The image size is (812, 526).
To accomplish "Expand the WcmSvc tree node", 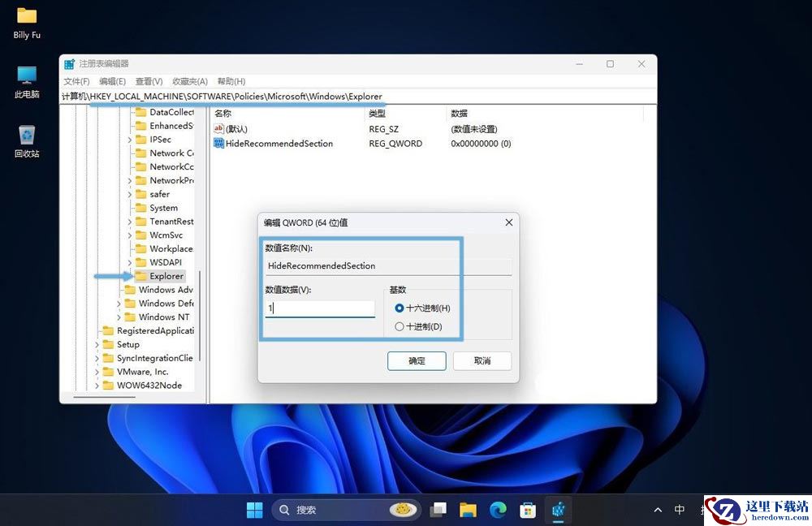I will (x=129, y=235).
